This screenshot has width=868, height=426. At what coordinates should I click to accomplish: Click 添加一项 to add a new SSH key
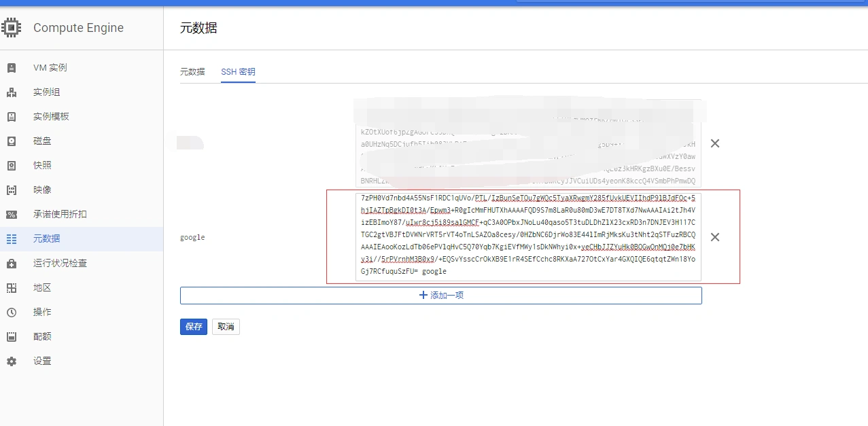(x=440, y=295)
